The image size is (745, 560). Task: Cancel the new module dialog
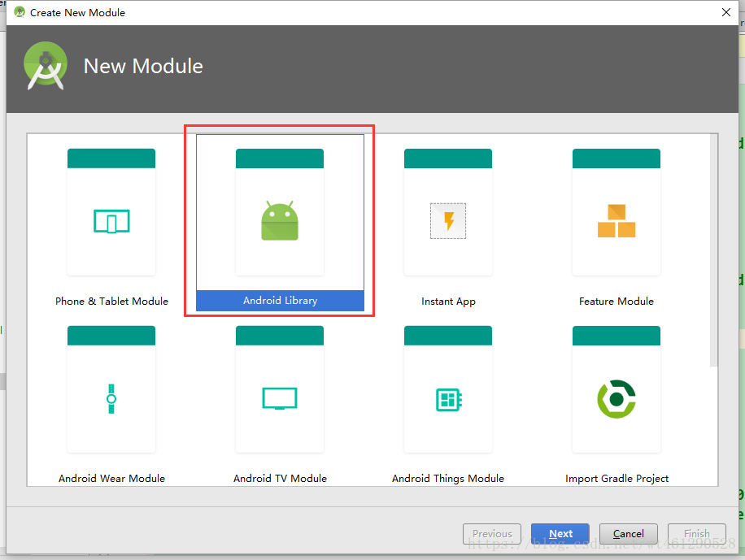click(x=629, y=534)
